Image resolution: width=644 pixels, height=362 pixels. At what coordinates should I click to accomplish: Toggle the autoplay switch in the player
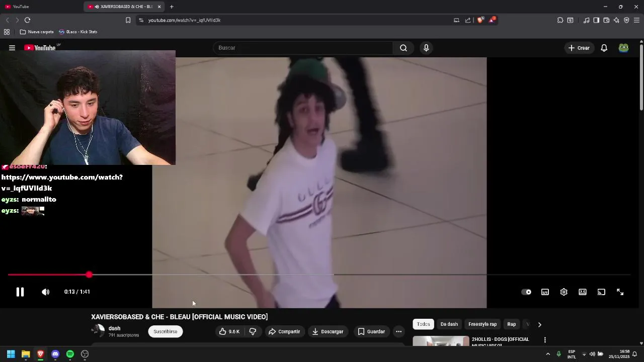pos(526,292)
